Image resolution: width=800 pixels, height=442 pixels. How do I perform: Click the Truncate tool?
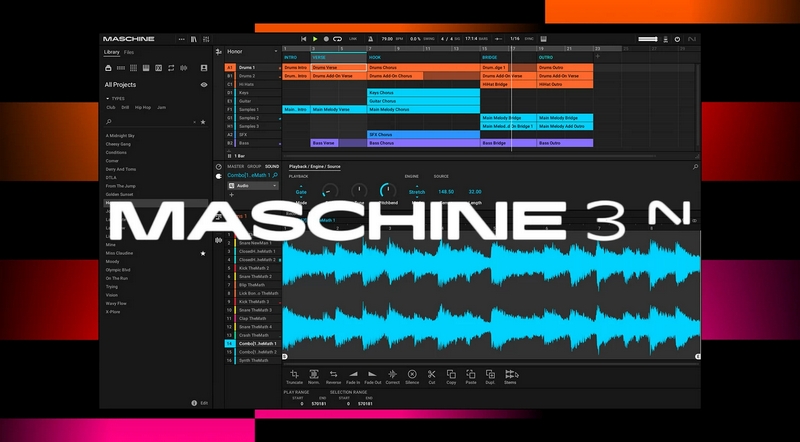(294, 377)
